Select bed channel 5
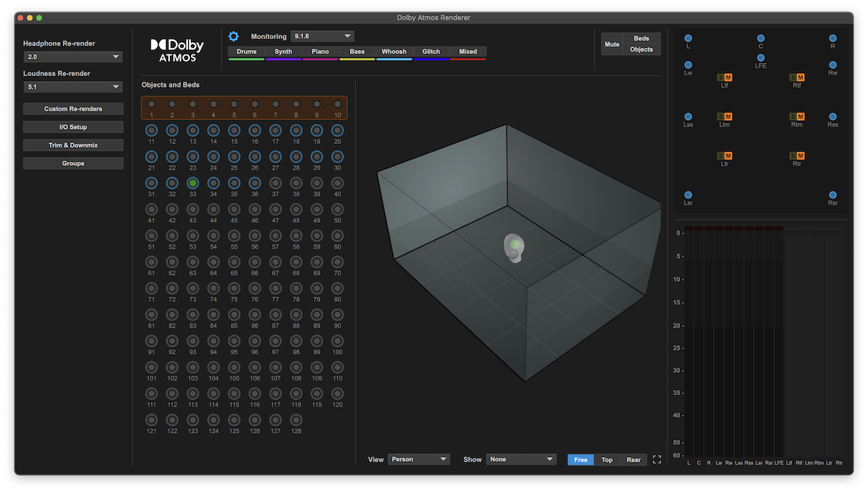The width and height of the screenshot is (868, 492). coord(233,103)
